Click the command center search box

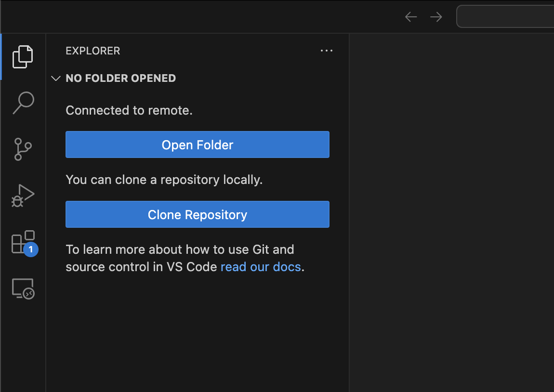[x=505, y=16]
